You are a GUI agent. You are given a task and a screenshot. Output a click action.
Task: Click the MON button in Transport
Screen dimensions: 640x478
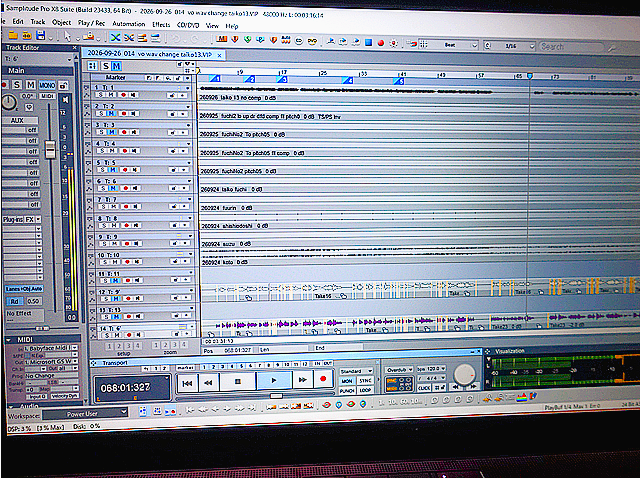pyautogui.click(x=347, y=381)
